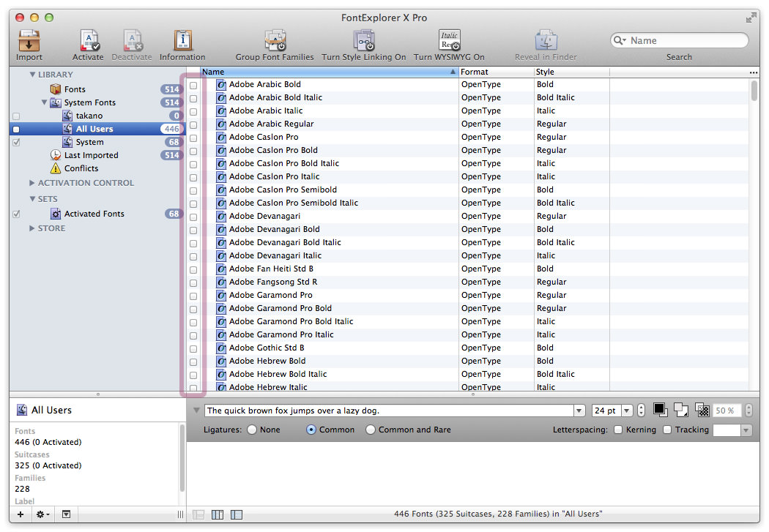Click the Import toolbar icon
The width and height of the screenshot is (769, 532).
pos(29,41)
